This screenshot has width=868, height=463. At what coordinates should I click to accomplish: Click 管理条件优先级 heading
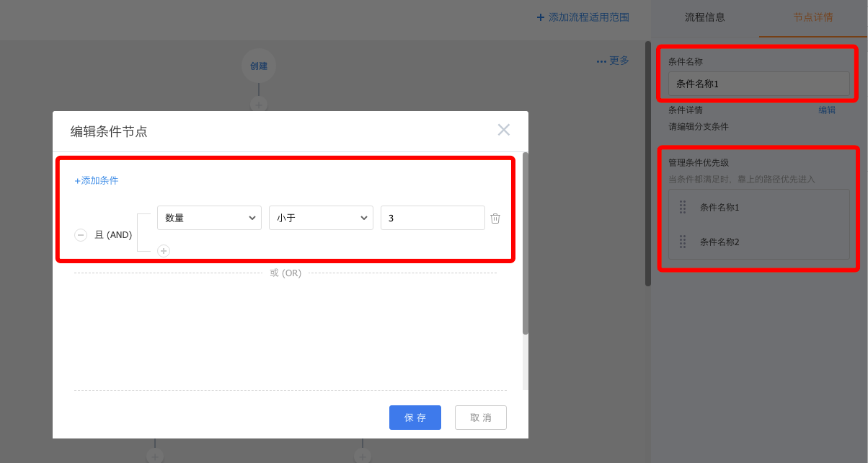699,163
